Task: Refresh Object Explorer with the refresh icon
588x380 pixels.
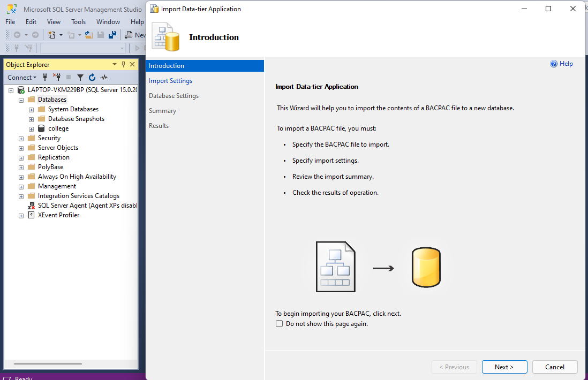Action: [92, 77]
